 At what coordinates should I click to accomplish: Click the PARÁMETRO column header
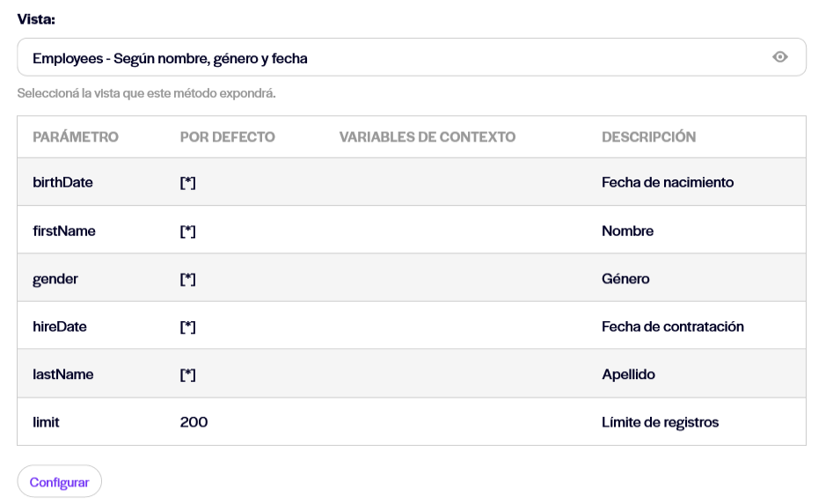pos(76,137)
